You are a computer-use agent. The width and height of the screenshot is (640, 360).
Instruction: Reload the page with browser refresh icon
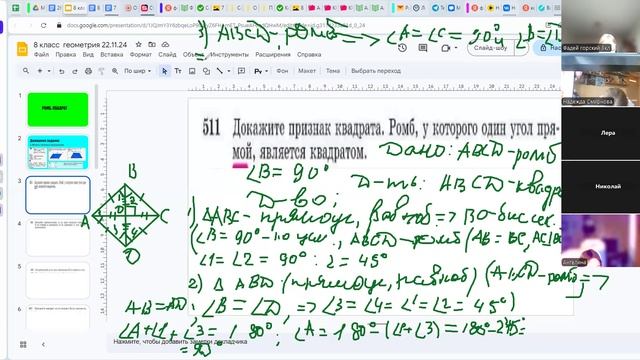(44, 25)
